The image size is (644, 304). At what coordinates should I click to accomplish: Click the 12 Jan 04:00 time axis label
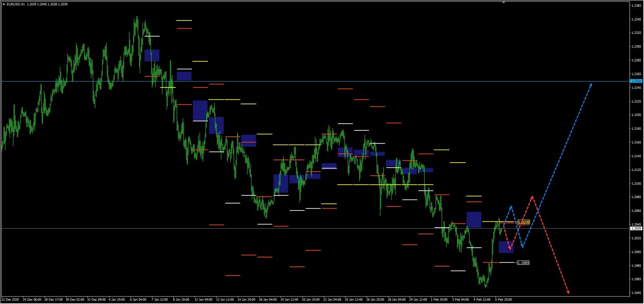pos(204,300)
